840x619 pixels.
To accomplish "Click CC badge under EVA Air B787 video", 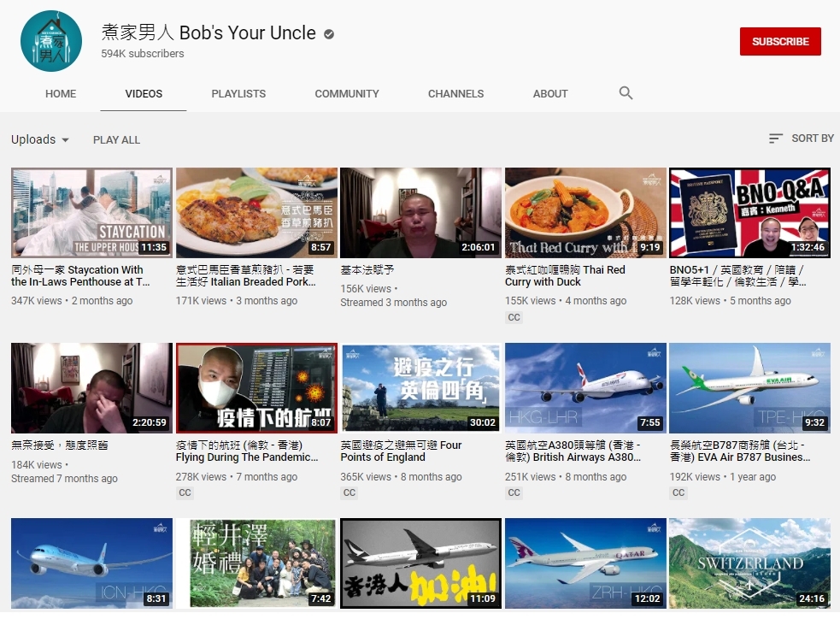I will [x=678, y=492].
